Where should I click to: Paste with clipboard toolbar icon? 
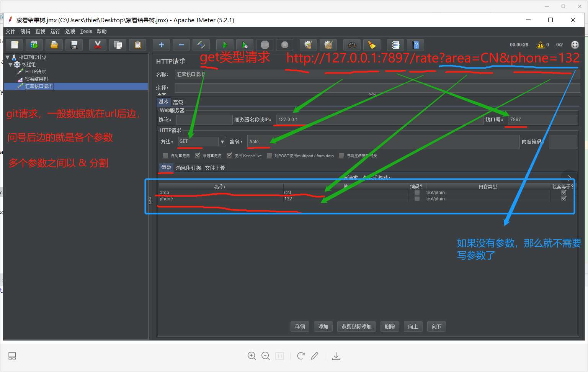[x=138, y=45]
